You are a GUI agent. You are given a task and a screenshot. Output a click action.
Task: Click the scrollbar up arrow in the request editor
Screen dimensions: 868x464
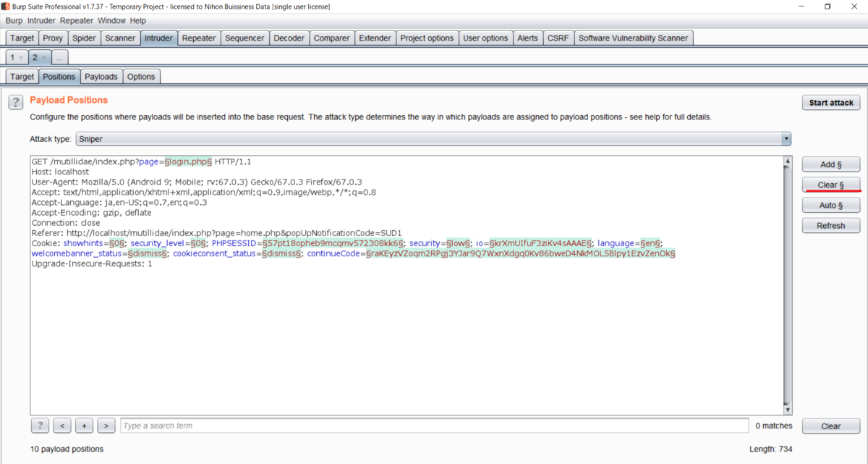point(787,161)
